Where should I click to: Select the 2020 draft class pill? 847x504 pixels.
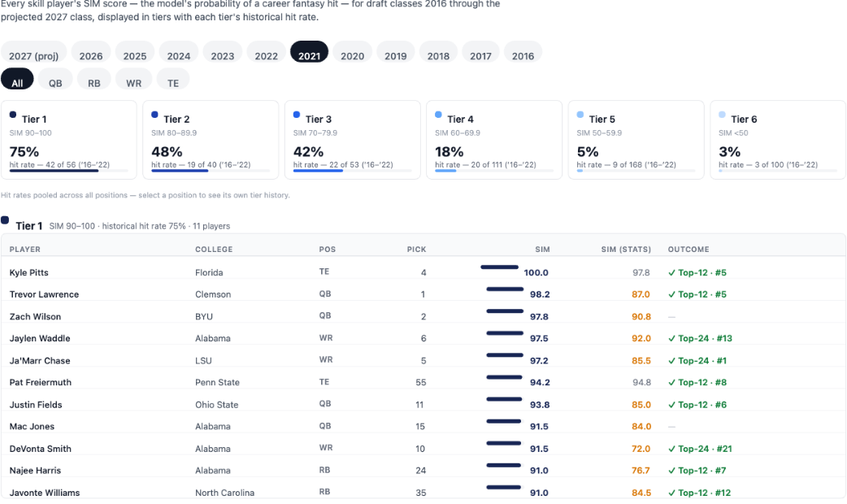click(352, 53)
